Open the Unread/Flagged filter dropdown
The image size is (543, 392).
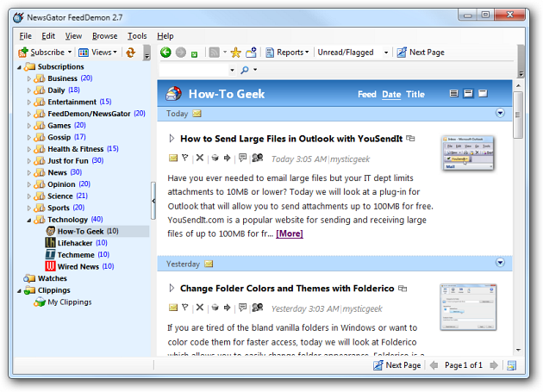click(x=386, y=53)
